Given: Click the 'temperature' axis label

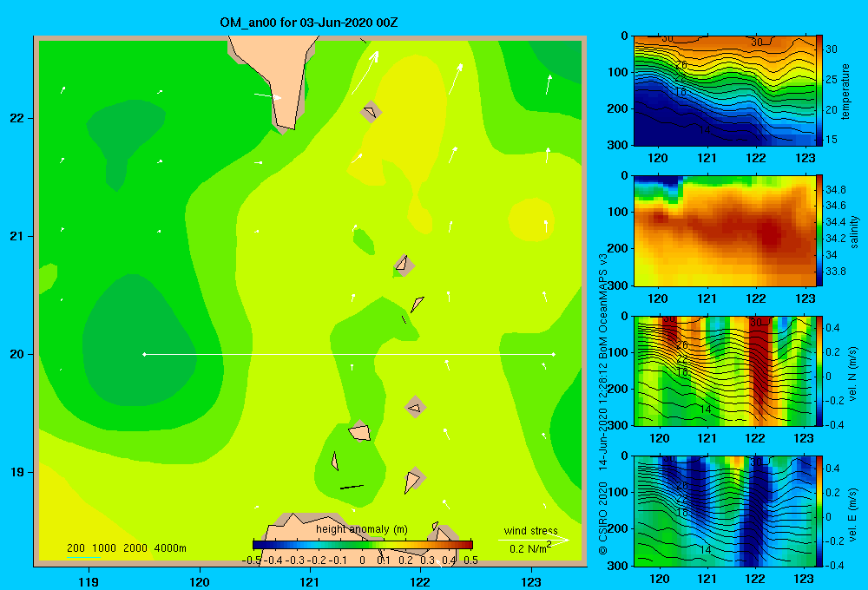Looking at the screenshot, I should point(845,91).
